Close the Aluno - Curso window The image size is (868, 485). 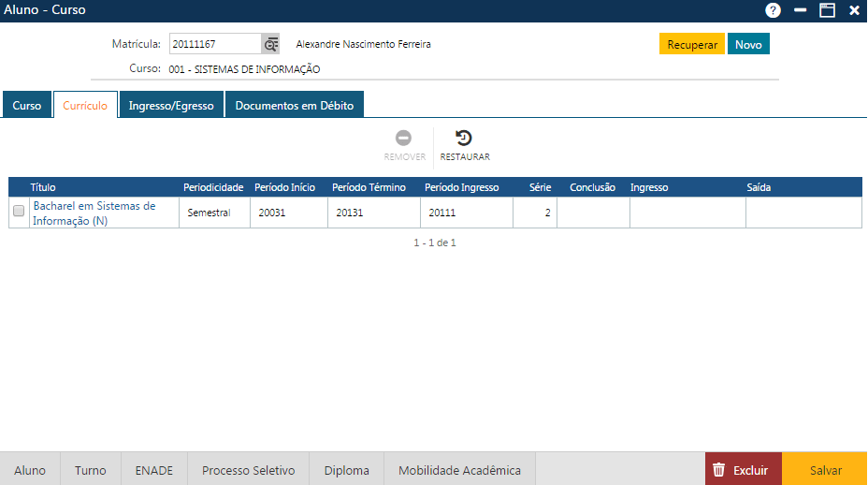[854, 10]
